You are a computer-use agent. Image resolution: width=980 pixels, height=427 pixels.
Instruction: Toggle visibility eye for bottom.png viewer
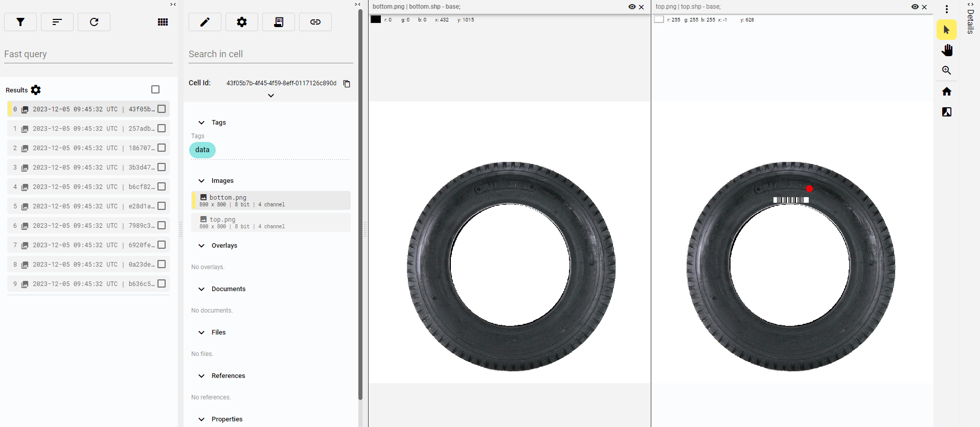pos(632,7)
